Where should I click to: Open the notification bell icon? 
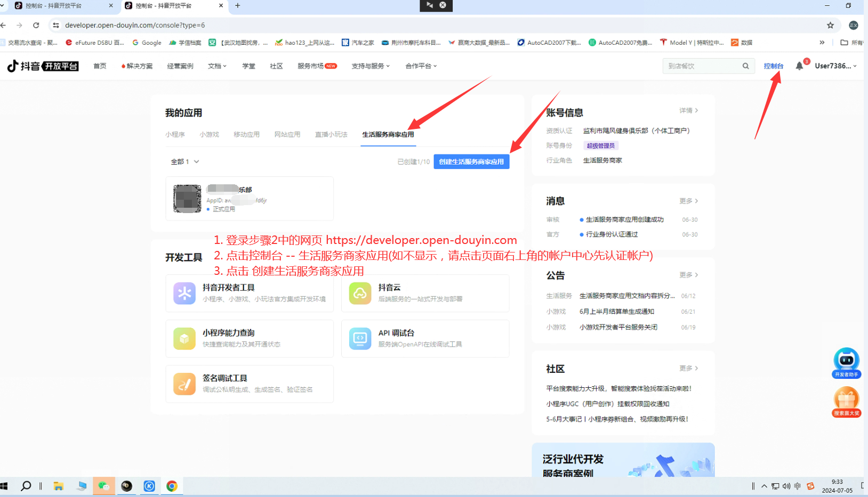pos(799,66)
